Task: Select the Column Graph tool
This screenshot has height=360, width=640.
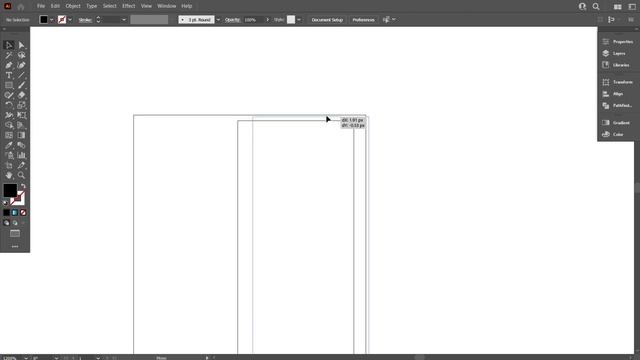Action: click(x=21, y=155)
